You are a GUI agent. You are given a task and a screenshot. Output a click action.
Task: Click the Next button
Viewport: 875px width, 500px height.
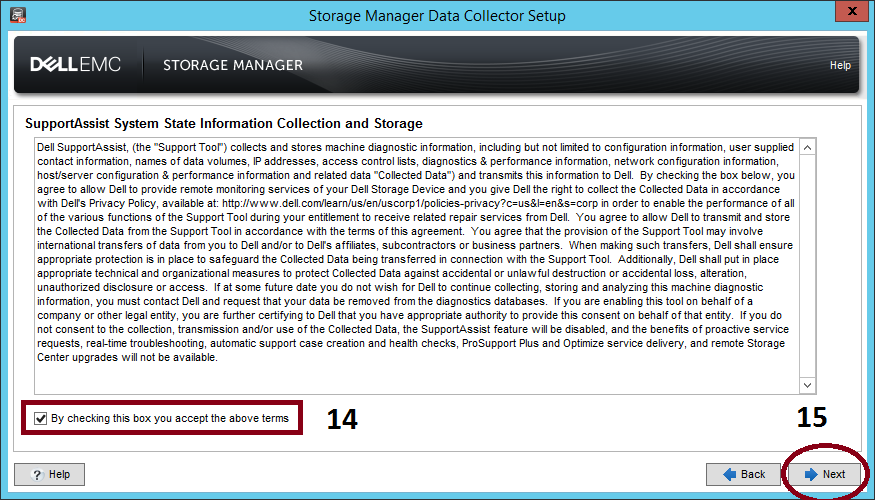pos(824,474)
